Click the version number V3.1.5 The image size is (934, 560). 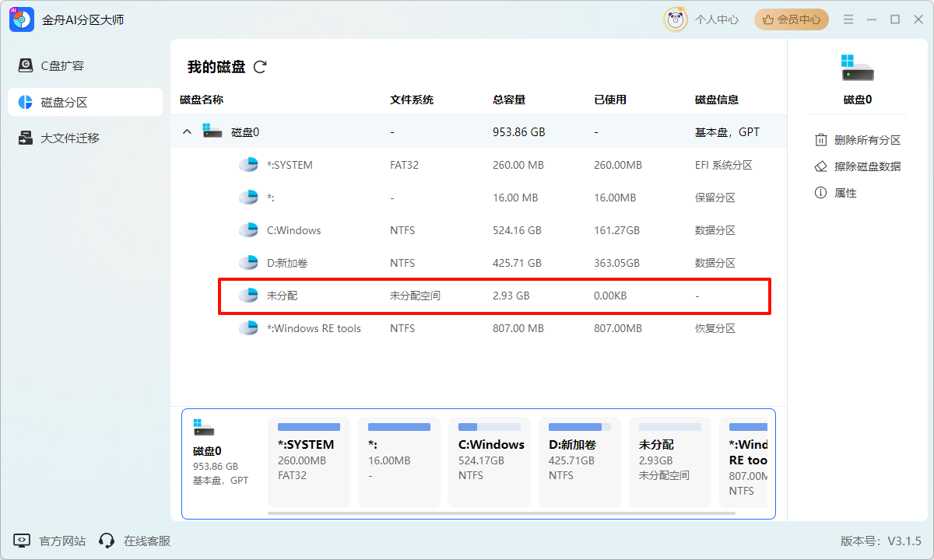[x=904, y=541]
